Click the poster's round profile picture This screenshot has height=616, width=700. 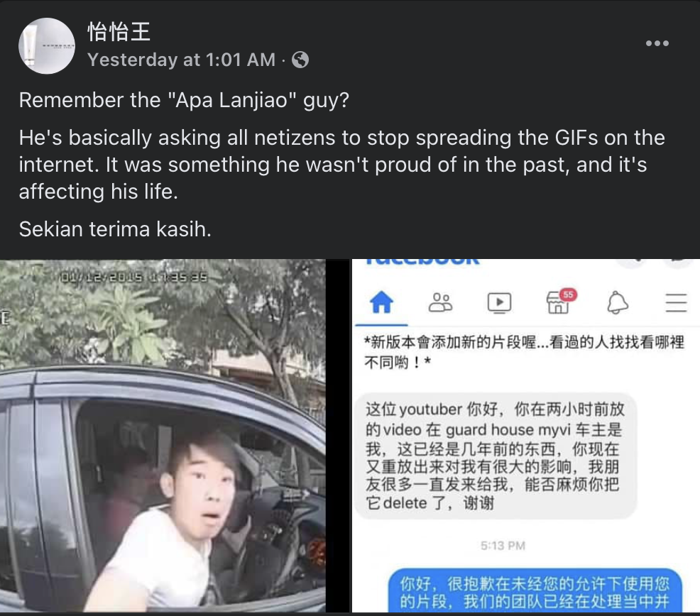coord(47,46)
